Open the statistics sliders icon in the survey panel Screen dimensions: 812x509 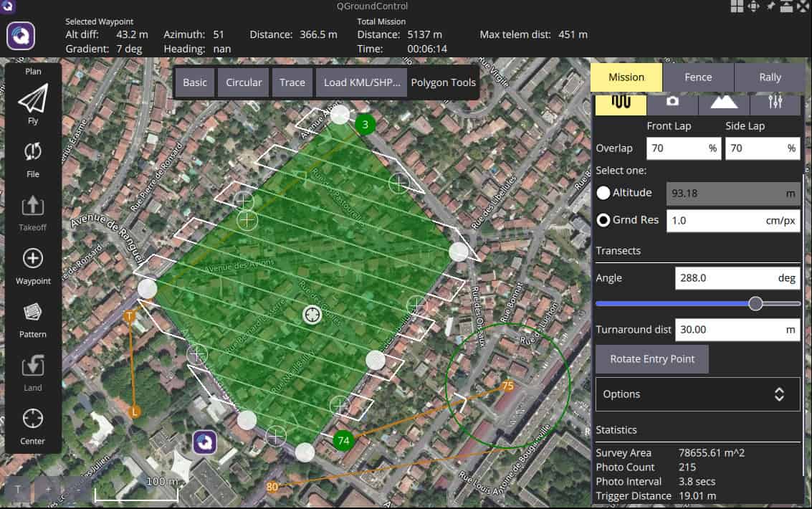tap(776, 103)
